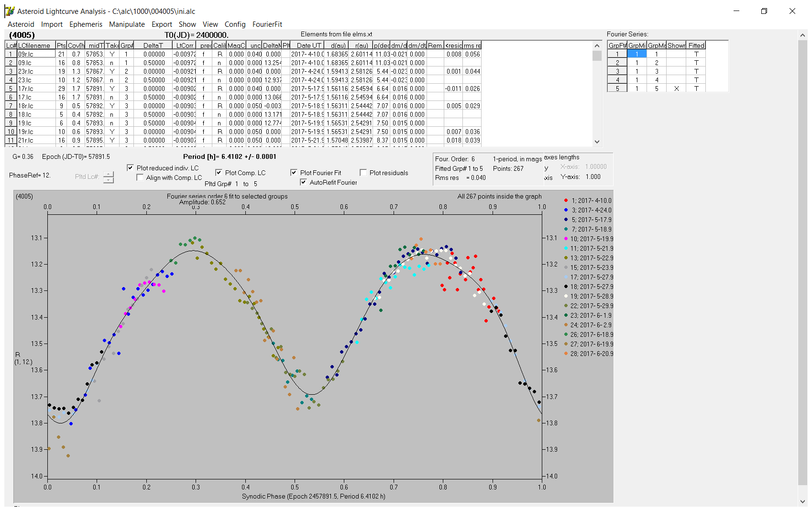Click the Pltd Lc# stepper up arrow

click(x=109, y=174)
